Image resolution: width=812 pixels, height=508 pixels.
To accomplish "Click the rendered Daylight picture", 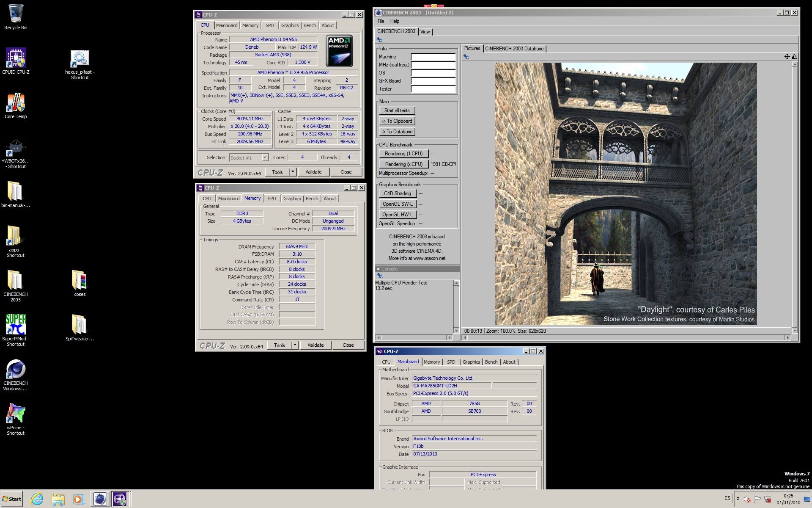I will 625,194.
